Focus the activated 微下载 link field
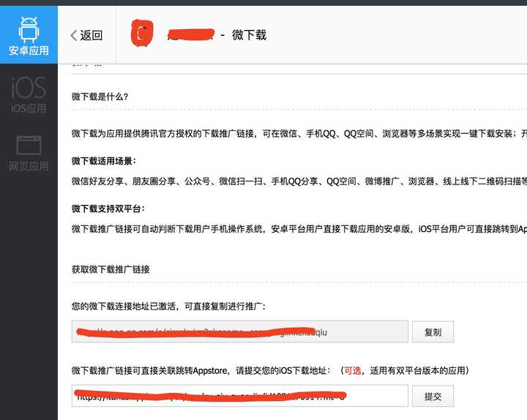Image resolution: width=527 pixels, height=420 pixels. (240, 331)
